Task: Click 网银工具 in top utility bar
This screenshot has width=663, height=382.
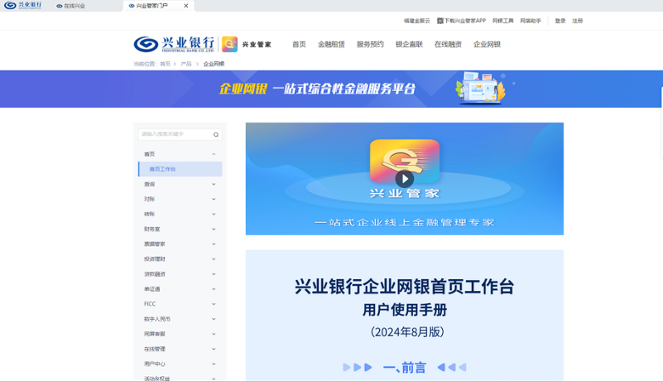Action: pyautogui.click(x=503, y=20)
